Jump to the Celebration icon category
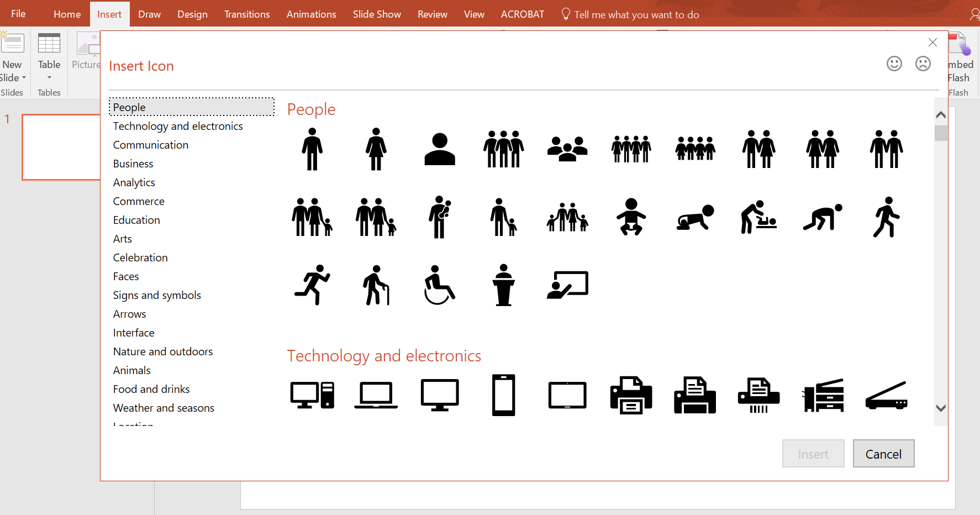This screenshot has height=515, width=980. (x=140, y=257)
